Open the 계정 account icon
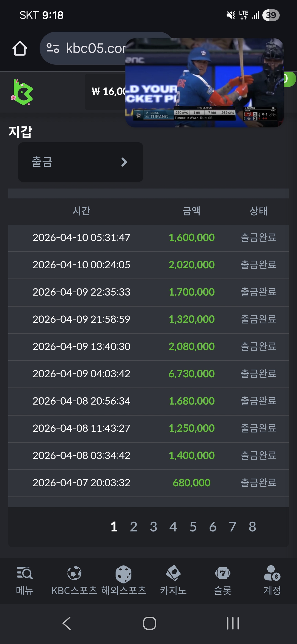This screenshot has height=644, width=297. tap(272, 573)
